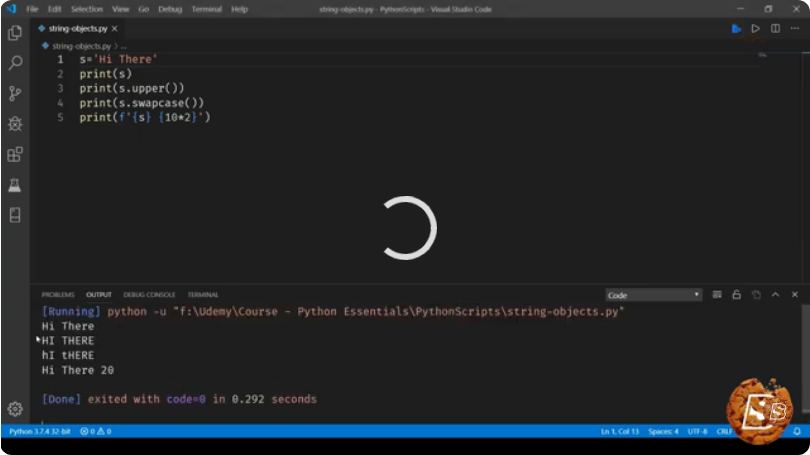Viewport: 810px width, 455px height.
Task: Click the output panel vertical scrollbar
Action: coord(805,359)
